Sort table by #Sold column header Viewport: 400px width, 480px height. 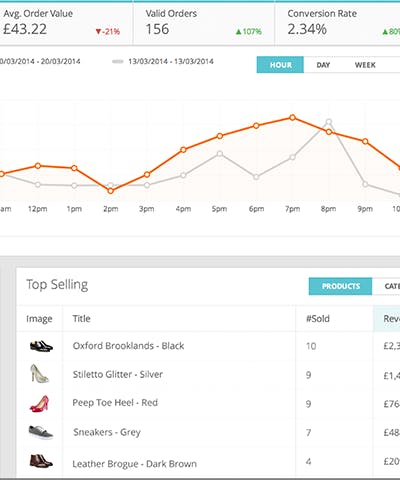(318, 319)
